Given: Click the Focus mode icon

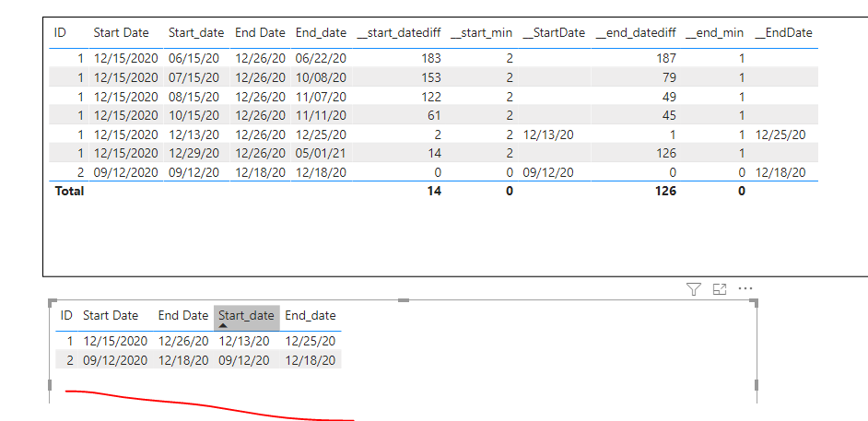Looking at the screenshot, I should (x=719, y=288).
